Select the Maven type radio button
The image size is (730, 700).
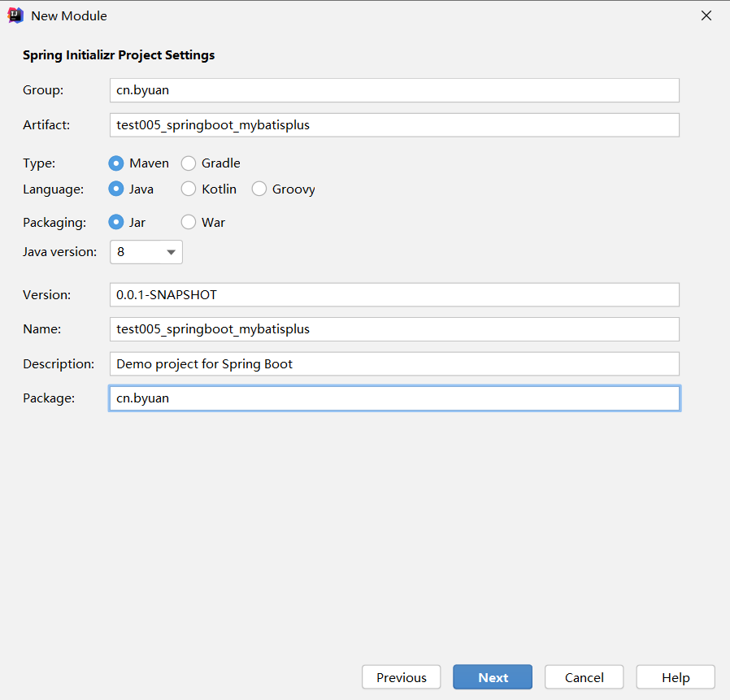[x=116, y=163]
